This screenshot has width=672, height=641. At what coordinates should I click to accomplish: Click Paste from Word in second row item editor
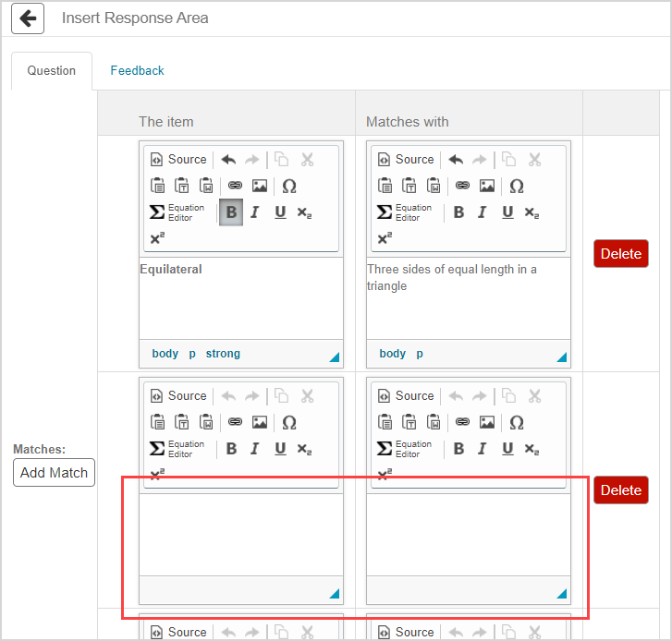coord(206,422)
